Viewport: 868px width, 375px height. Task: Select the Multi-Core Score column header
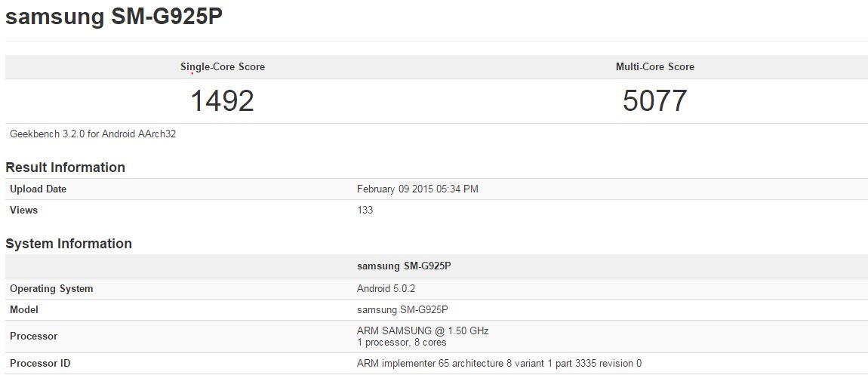pos(654,67)
